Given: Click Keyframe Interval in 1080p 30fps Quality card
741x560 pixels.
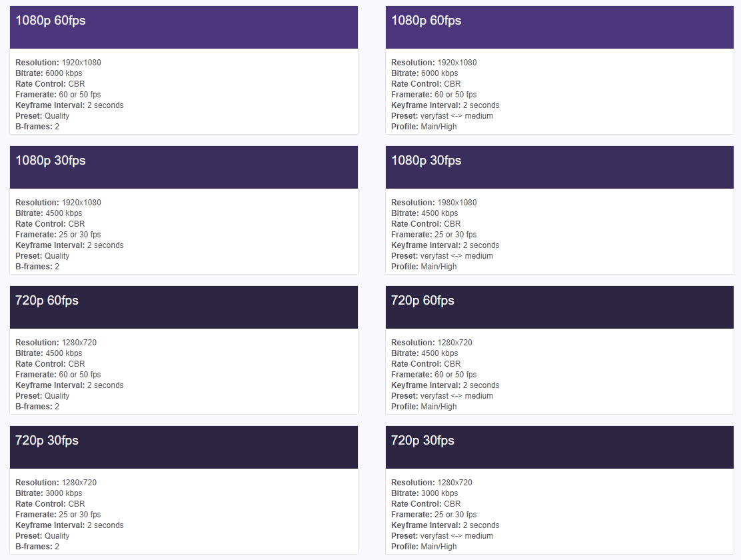Looking at the screenshot, I should [x=69, y=245].
